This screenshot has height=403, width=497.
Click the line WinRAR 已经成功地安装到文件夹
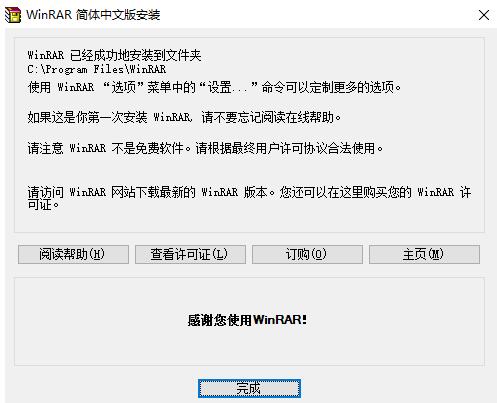[114, 55]
